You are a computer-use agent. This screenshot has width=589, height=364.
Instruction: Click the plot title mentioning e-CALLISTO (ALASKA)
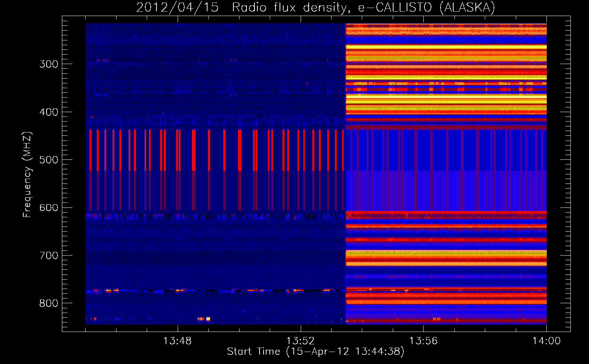(x=316, y=7)
